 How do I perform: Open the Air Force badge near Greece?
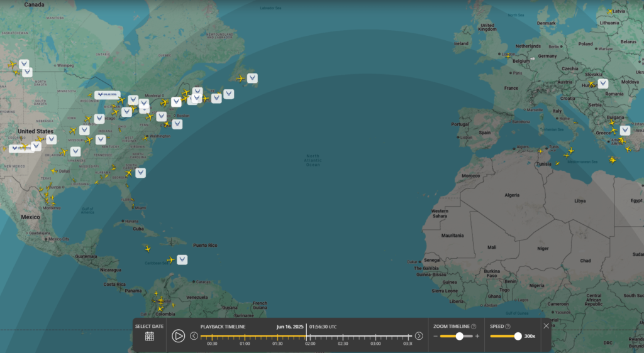(x=625, y=131)
